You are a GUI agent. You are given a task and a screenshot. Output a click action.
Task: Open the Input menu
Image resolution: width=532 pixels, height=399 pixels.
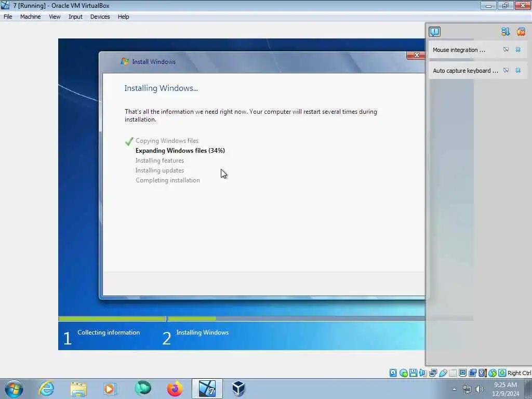click(x=75, y=17)
